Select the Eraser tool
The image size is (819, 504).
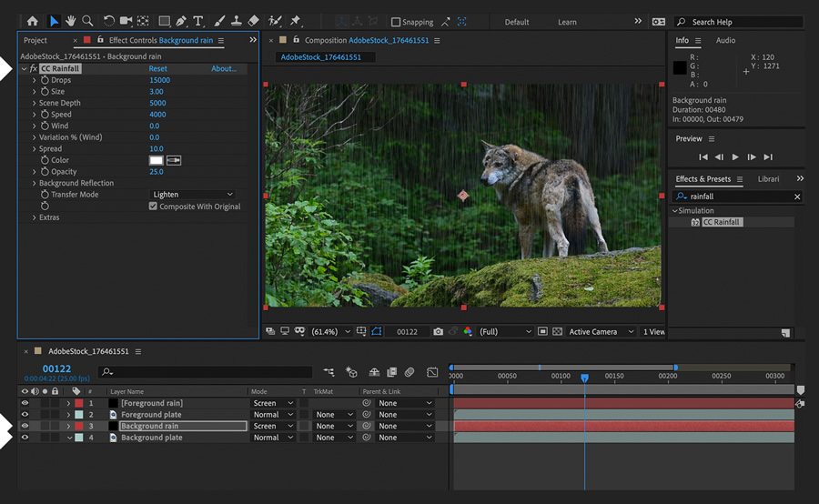253,21
